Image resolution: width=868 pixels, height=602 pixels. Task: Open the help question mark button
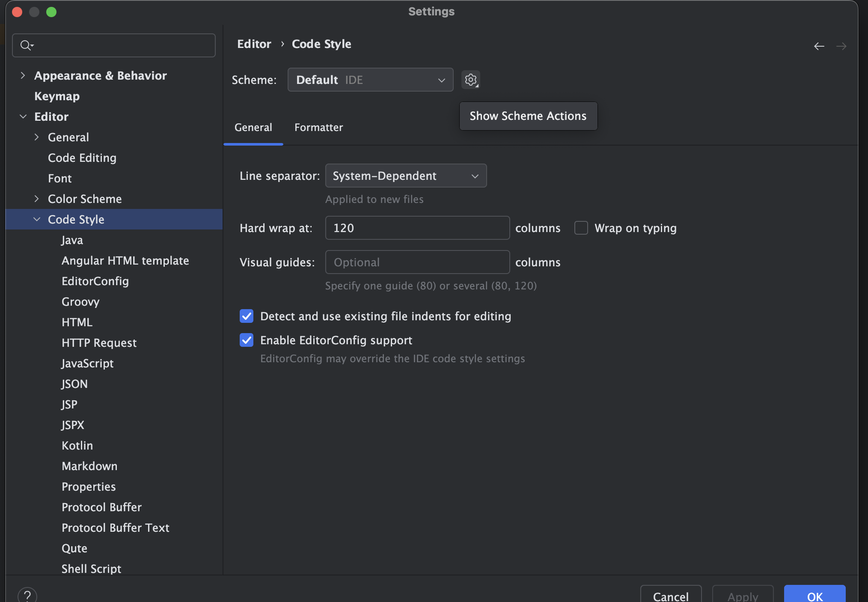[x=27, y=595]
